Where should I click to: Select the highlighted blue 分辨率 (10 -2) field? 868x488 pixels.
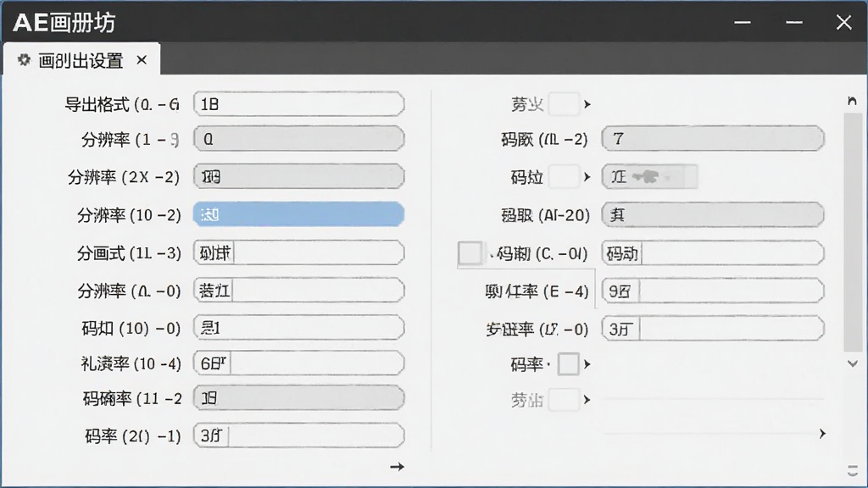coord(299,214)
